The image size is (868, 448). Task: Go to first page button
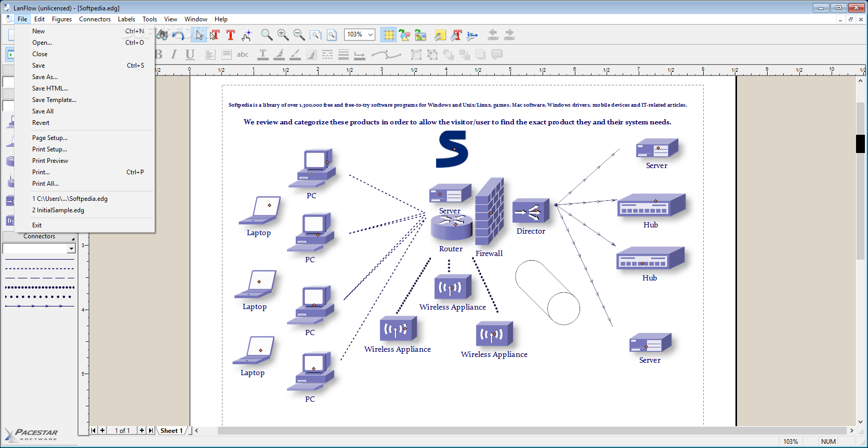(x=94, y=430)
